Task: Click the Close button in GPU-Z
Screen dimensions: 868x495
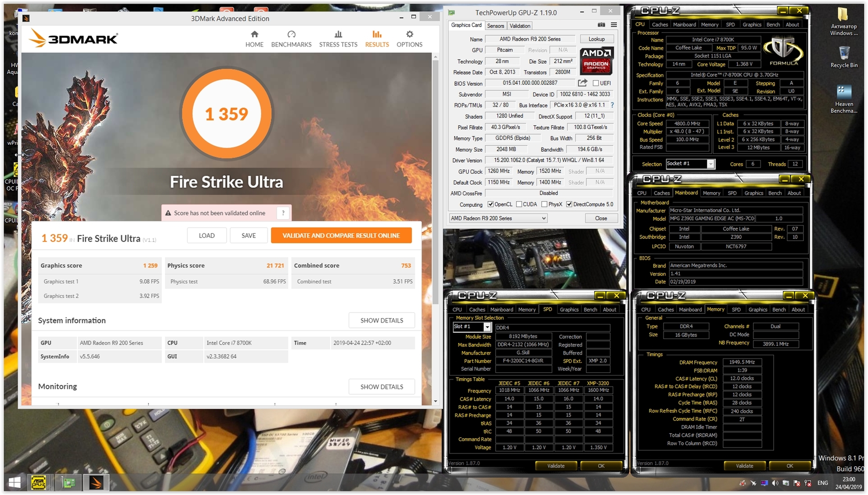Action: 601,219
